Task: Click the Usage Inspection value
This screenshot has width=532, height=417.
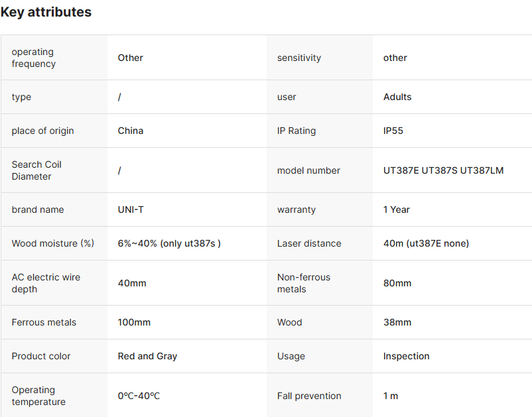Action: (406, 356)
